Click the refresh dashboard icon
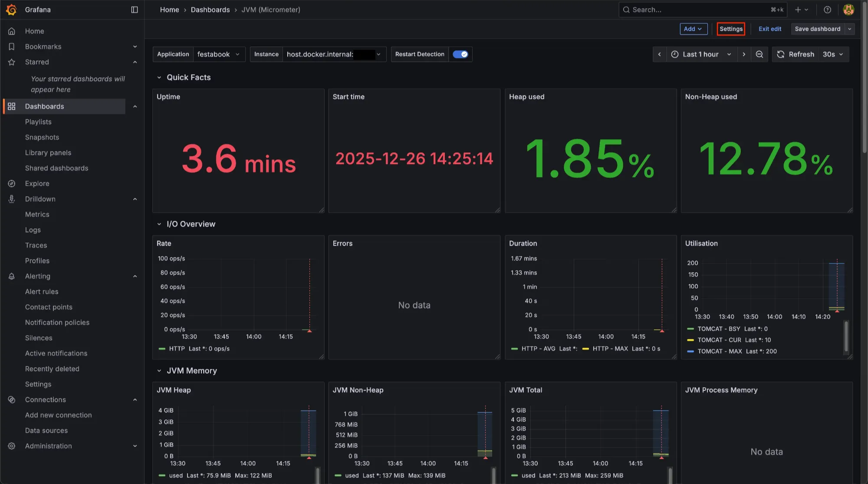Screen dimensions: 868x484 click(781, 54)
